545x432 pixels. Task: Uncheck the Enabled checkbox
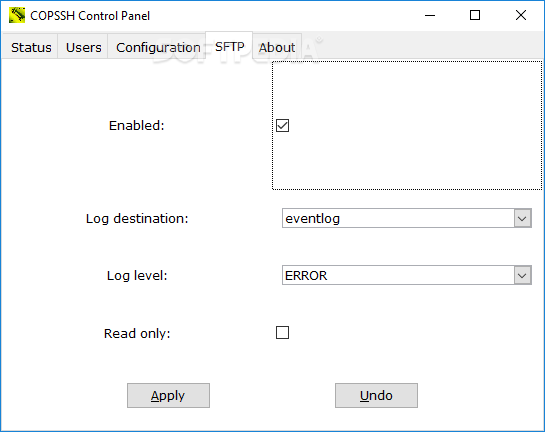pos(282,125)
